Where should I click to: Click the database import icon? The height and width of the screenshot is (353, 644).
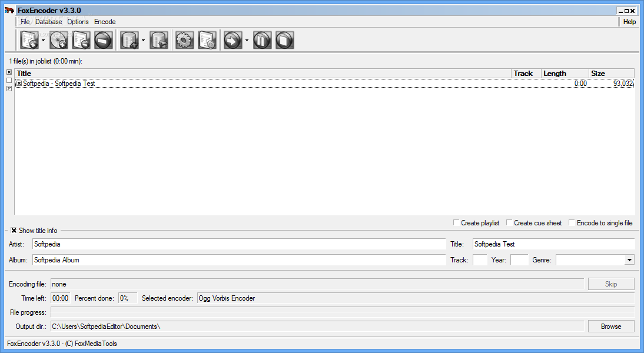159,40
